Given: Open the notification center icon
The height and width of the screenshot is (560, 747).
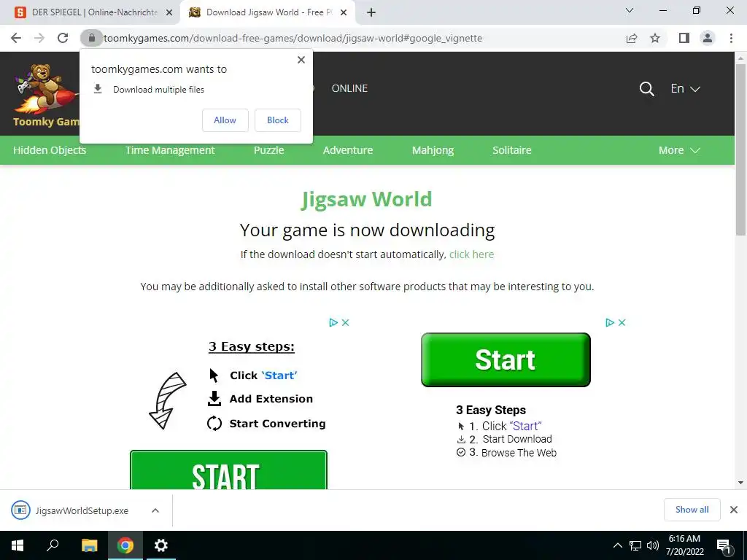Looking at the screenshot, I should [724, 545].
